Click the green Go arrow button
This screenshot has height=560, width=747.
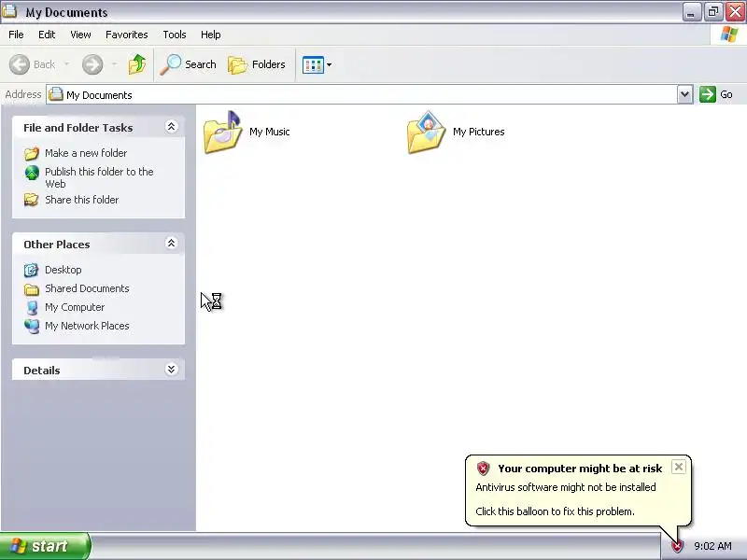click(708, 94)
